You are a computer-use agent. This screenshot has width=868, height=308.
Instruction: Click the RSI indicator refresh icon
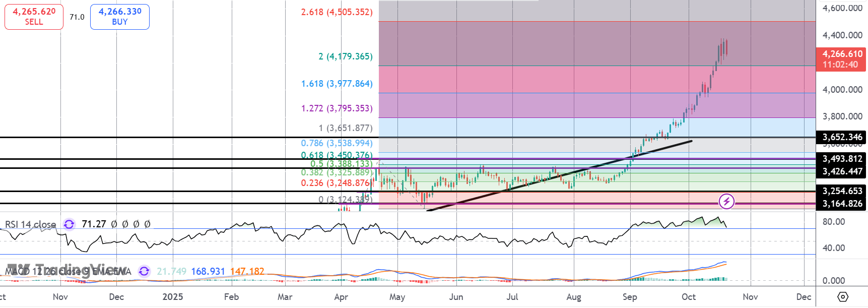69,224
